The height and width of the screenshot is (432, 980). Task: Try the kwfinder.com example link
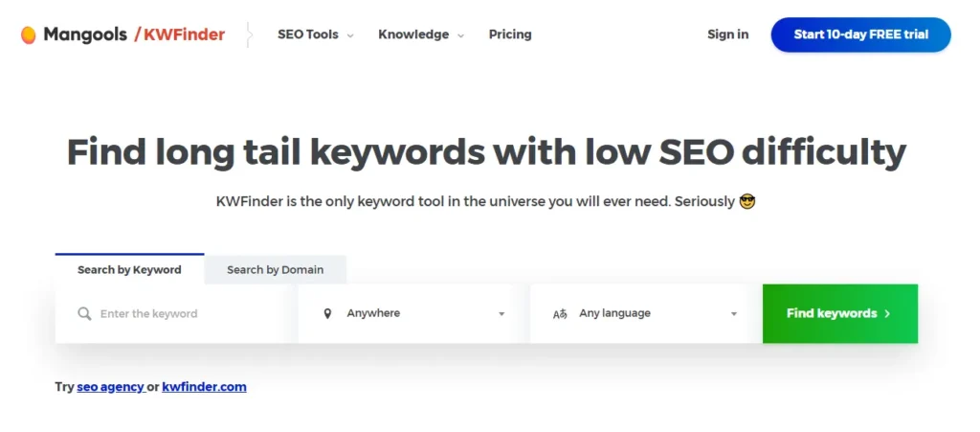[204, 387]
